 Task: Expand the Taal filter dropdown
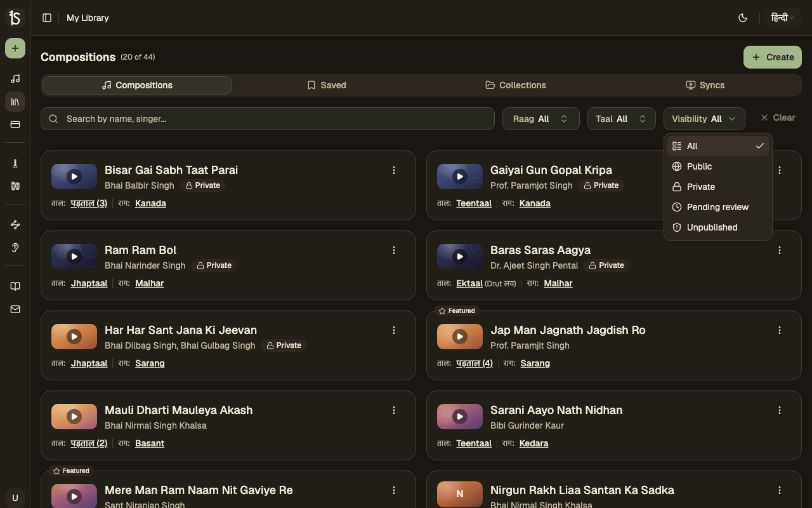pyautogui.click(x=622, y=119)
